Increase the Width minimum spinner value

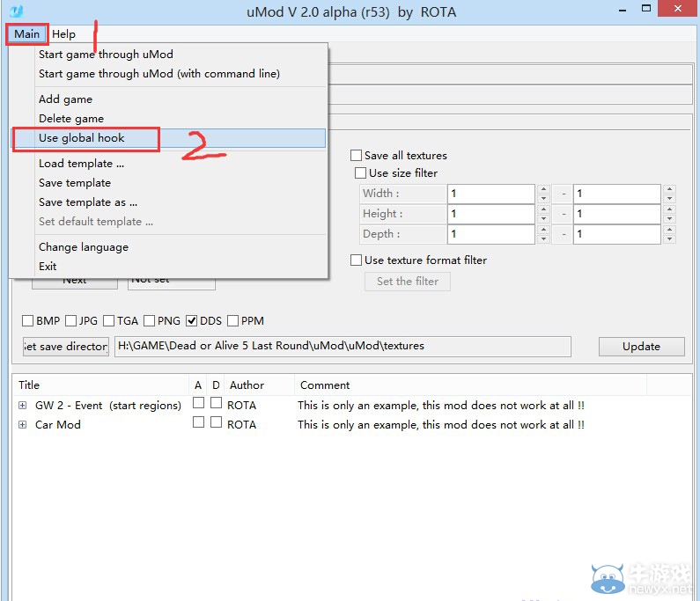click(x=543, y=189)
